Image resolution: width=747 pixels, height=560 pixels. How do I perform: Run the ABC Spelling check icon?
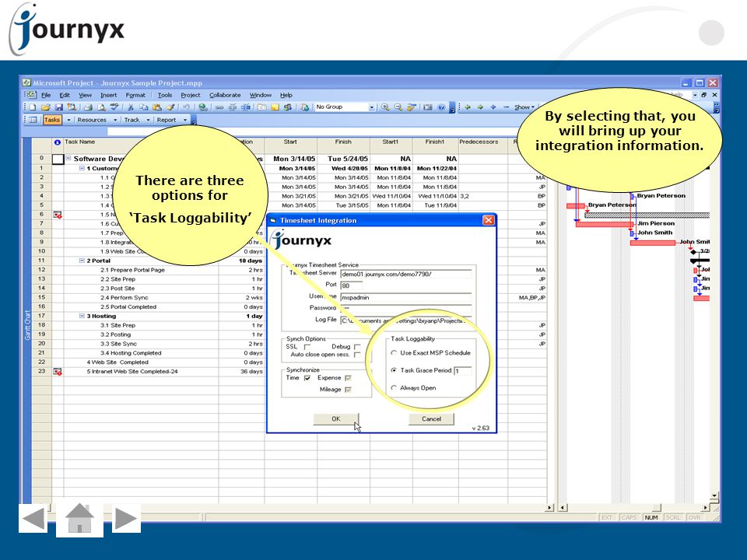click(114, 107)
